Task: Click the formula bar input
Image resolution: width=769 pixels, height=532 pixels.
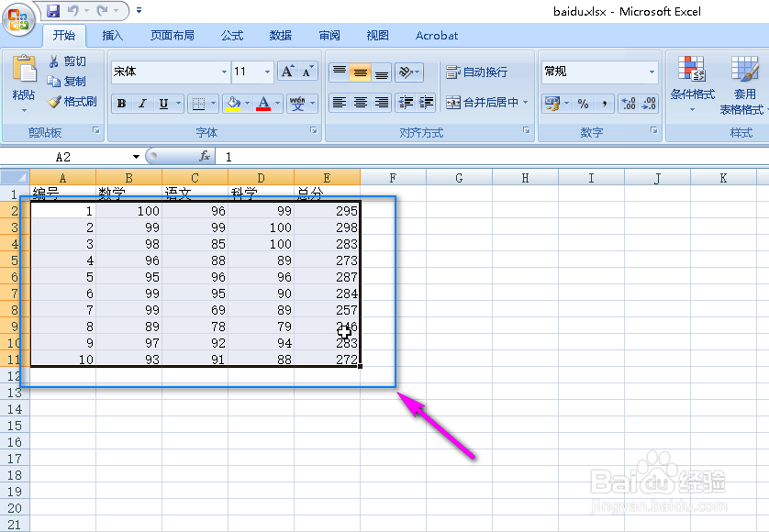Action: (x=493, y=157)
